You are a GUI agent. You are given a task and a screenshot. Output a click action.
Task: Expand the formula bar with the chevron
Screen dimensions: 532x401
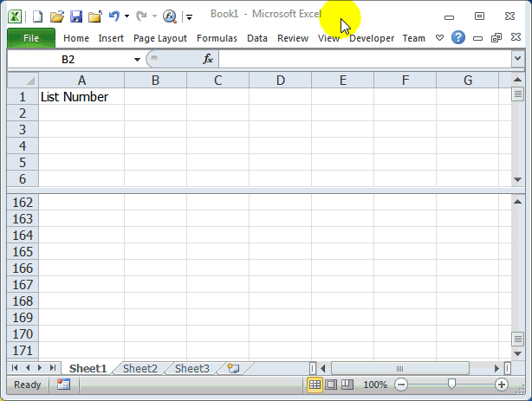coord(517,59)
